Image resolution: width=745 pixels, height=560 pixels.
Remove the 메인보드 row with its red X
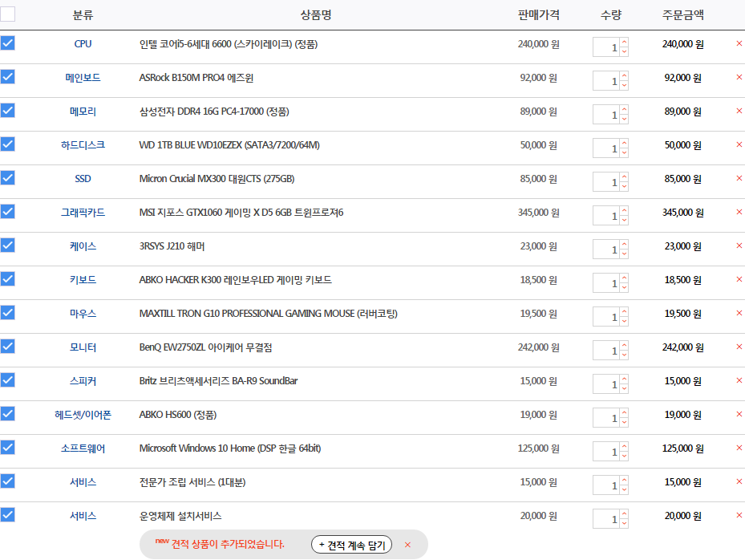click(x=739, y=77)
